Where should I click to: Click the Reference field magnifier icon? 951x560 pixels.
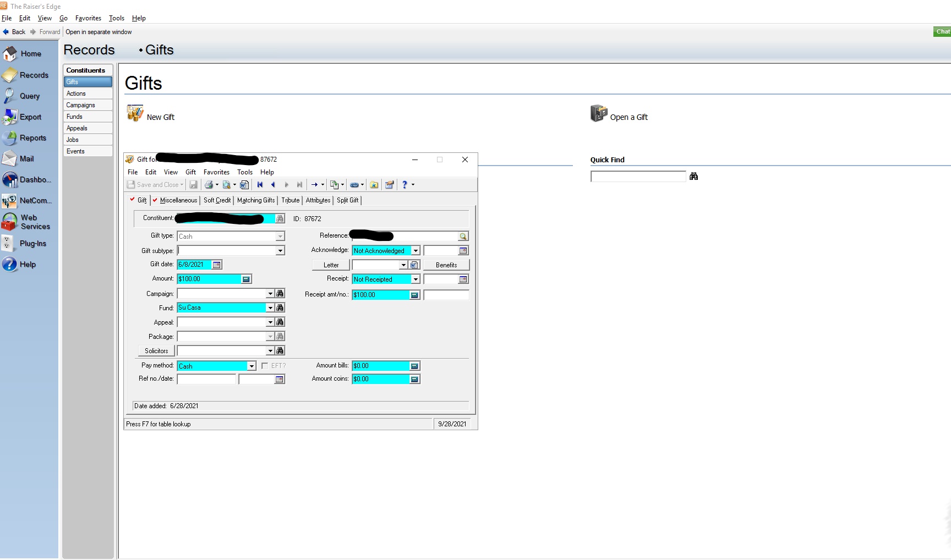click(x=463, y=237)
